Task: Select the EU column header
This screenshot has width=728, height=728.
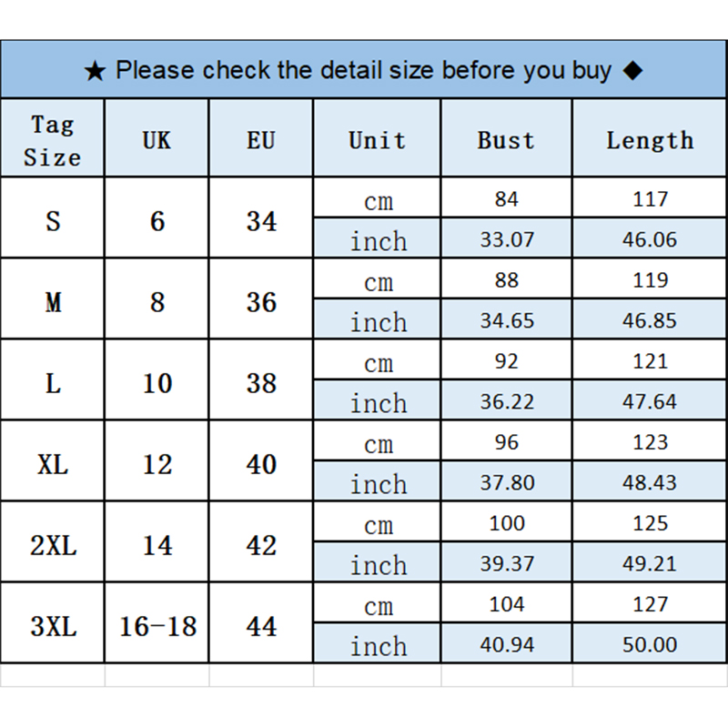Action: point(261,140)
